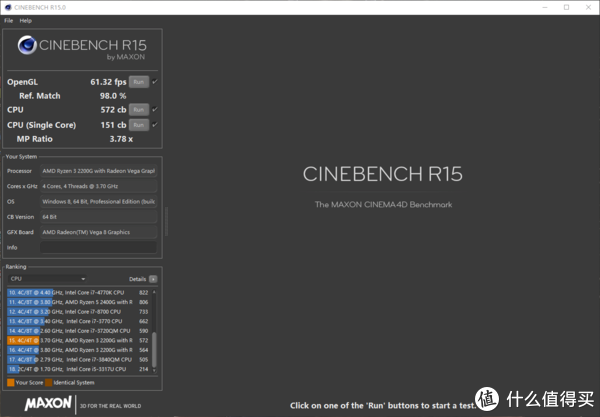Image resolution: width=600 pixels, height=417 pixels.
Task: Close the Cinebench window
Action: [589, 7]
